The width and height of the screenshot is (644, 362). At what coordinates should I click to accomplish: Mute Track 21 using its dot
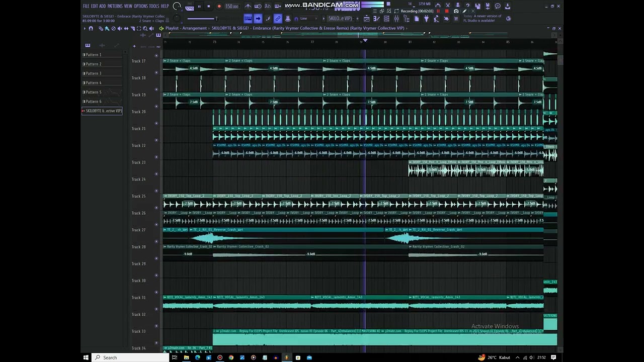[156, 140]
